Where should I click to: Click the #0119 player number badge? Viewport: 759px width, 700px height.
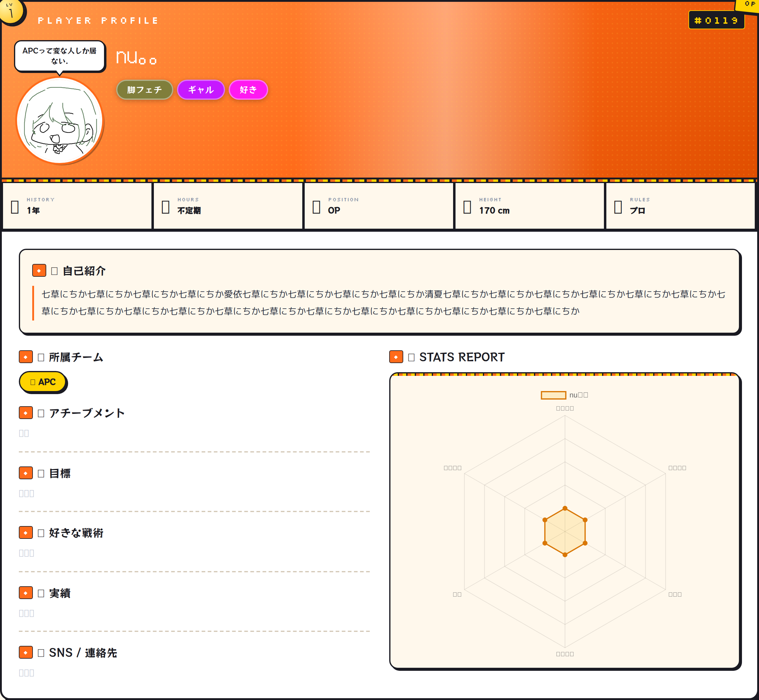(x=716, y=20)
